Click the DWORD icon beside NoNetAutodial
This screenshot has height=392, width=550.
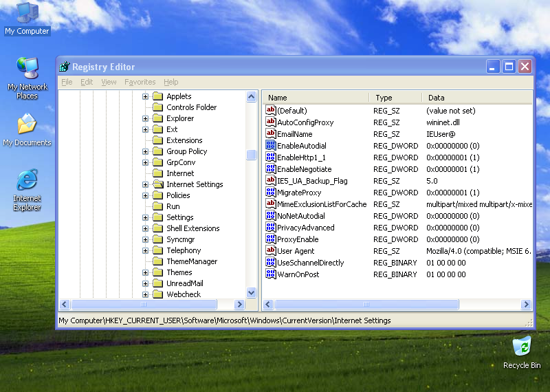click(x=270, y=215)
